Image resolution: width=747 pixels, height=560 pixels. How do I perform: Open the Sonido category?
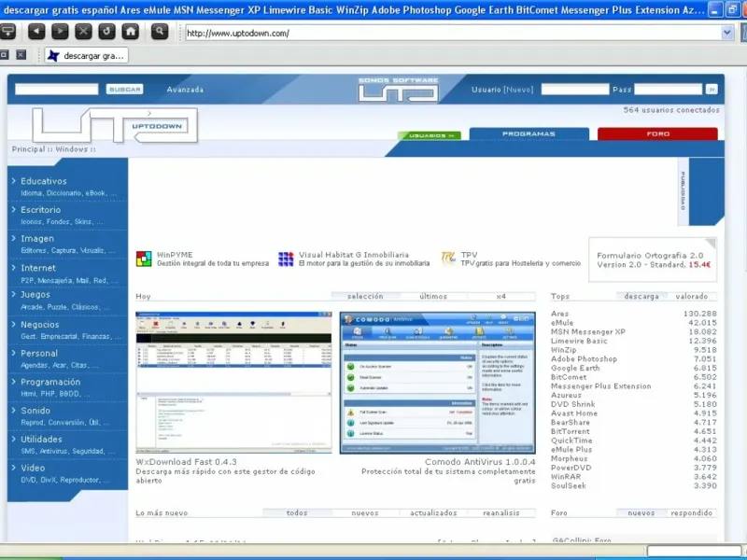[35, 411]
